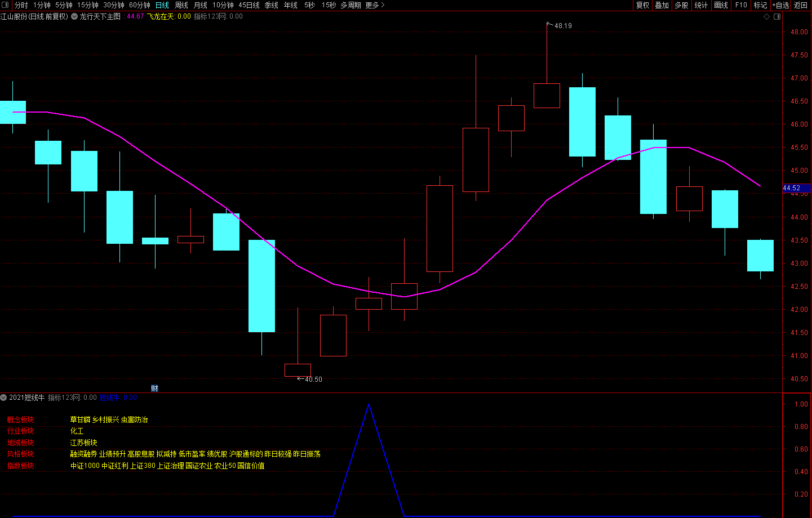Screen dimensions: 812x518
Task: Click the 化工 industry text
Action: tap(77, 431)
